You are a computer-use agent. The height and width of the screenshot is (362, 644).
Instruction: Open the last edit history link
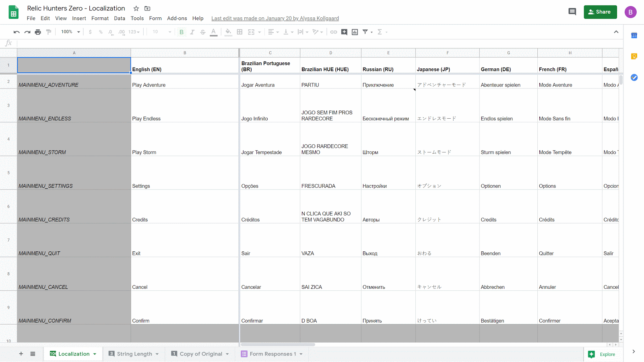[x=275, y=18]
